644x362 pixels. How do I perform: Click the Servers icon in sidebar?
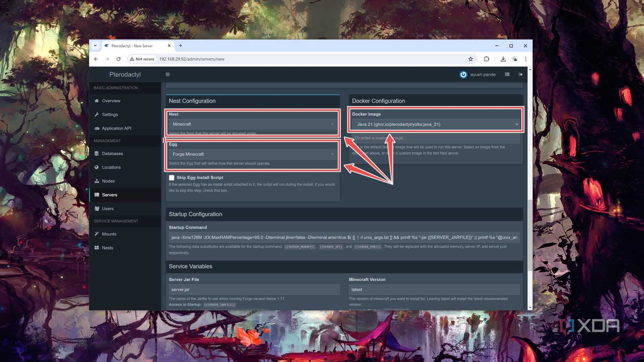[97, 195]
